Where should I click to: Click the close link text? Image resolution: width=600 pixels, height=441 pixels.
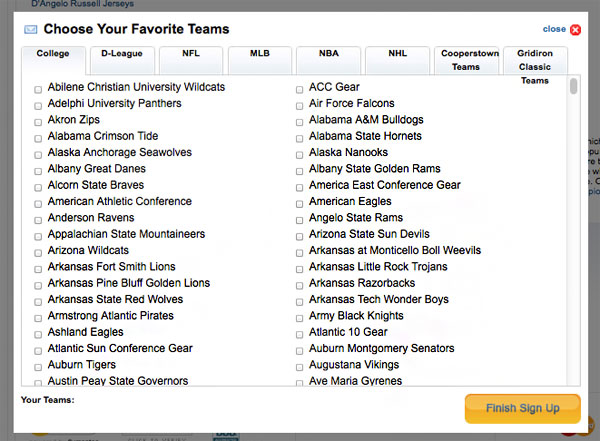[x=553, y=29]
